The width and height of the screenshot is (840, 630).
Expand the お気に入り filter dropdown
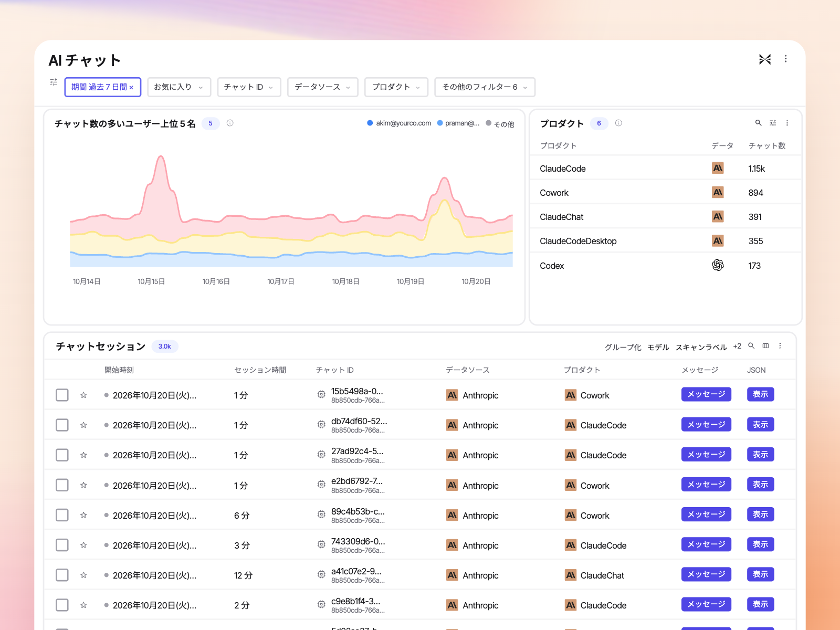pos(179,87)
